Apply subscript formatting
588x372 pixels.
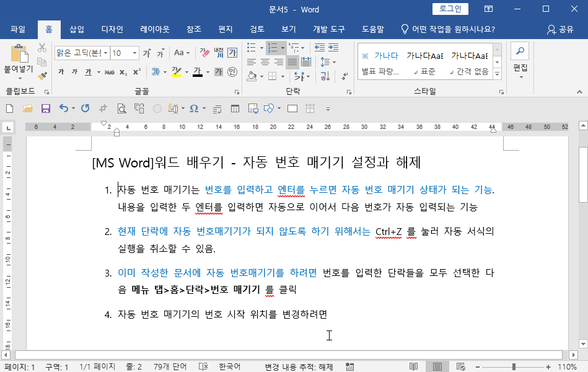(x=123, y=72)
